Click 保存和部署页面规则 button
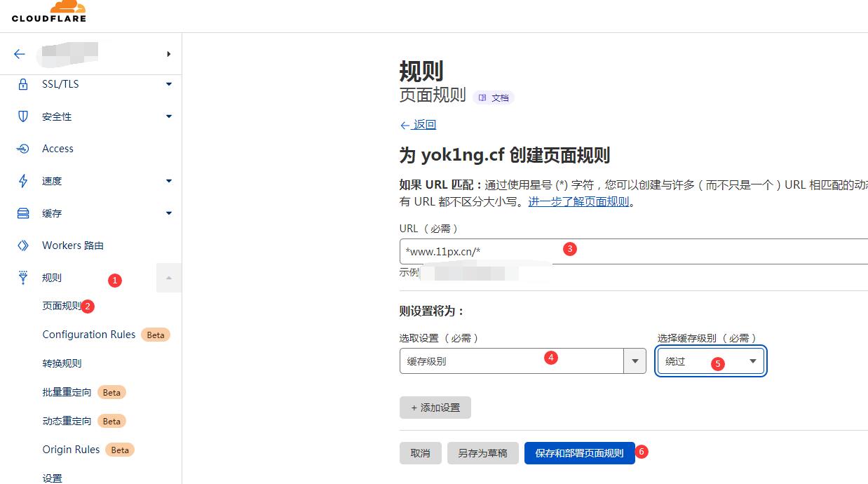 [579, 453]
